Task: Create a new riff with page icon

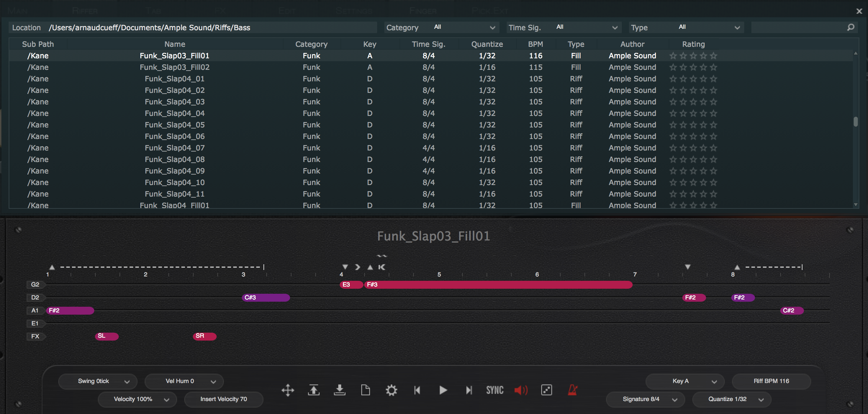Action: tap(365, 390)
